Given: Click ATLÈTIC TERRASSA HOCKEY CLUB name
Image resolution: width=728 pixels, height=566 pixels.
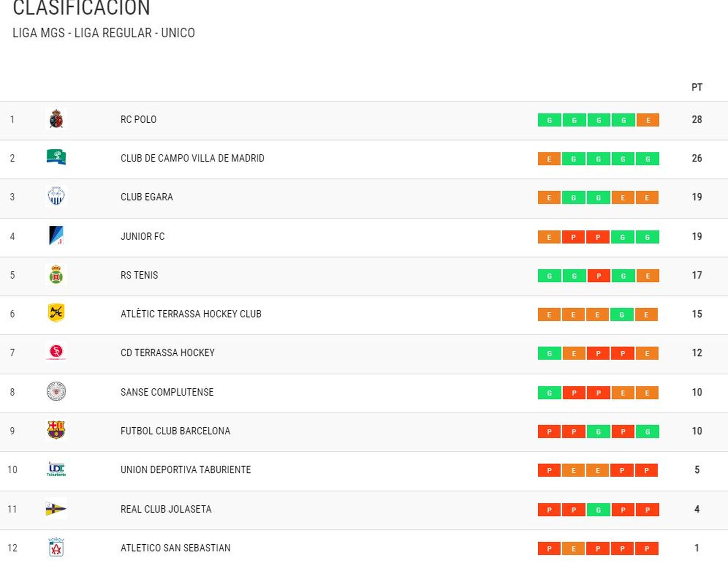Looking at the screenshot, I should click(191, 314).
